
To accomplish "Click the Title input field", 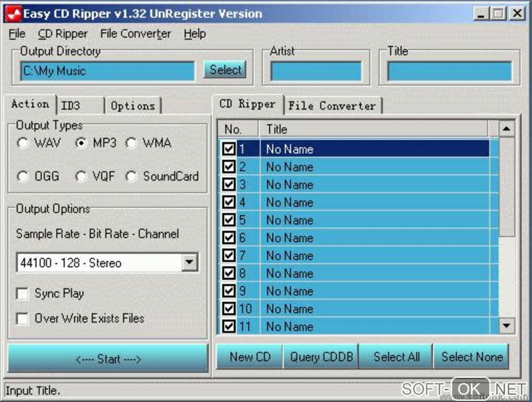I will [450, 71].
